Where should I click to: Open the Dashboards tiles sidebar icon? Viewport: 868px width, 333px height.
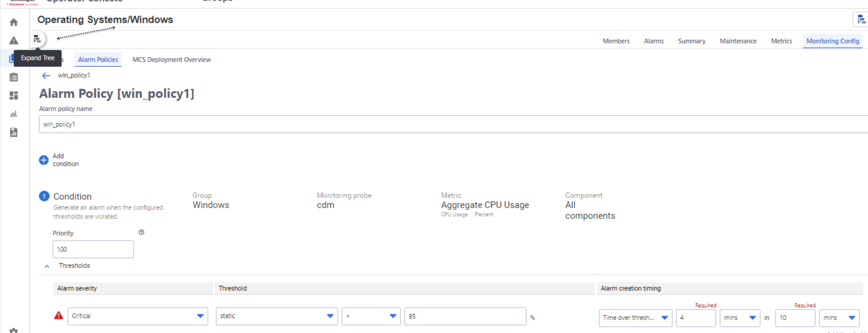pos(13,95)
